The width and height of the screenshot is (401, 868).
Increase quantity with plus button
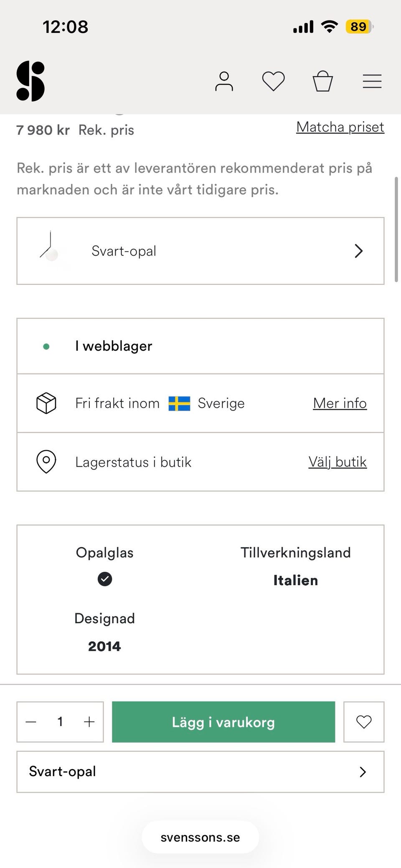(89, 722)
